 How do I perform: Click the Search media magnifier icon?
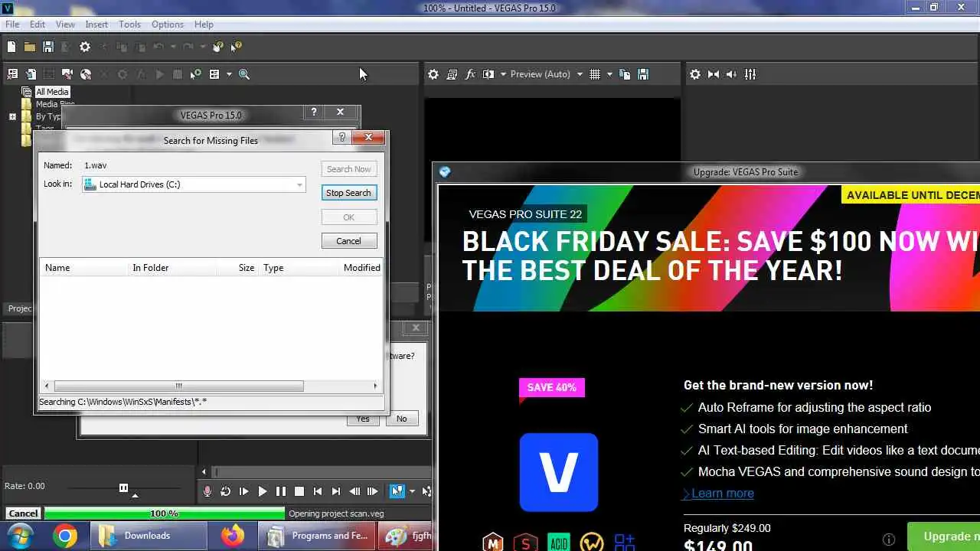244,74
